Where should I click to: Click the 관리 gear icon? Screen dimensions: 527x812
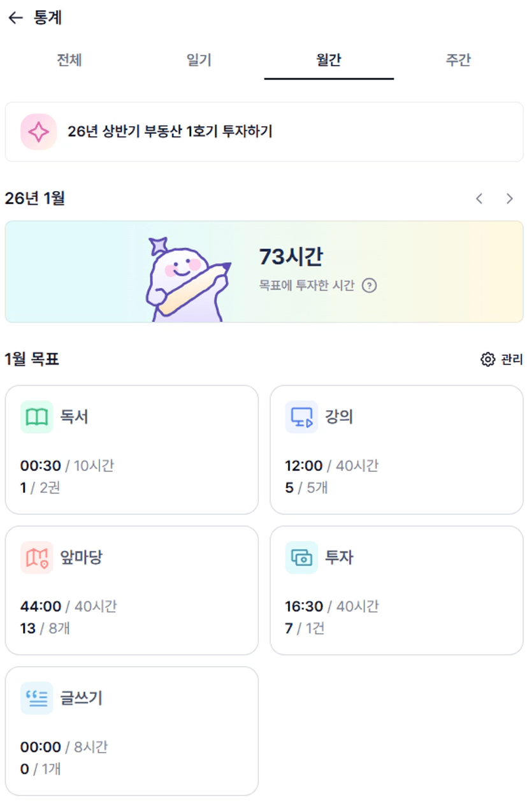coord(487,359)
